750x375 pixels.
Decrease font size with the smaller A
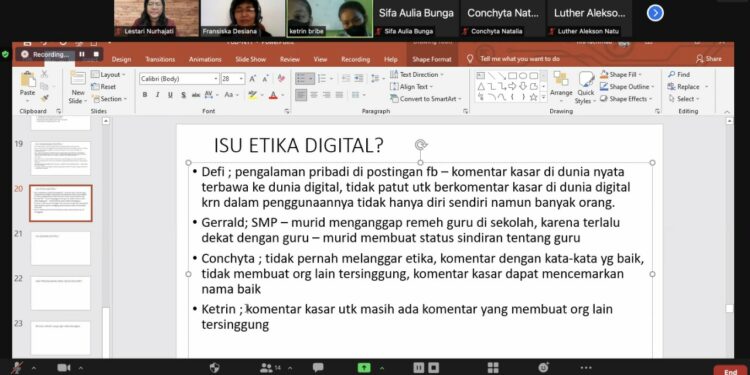(265, 79)
